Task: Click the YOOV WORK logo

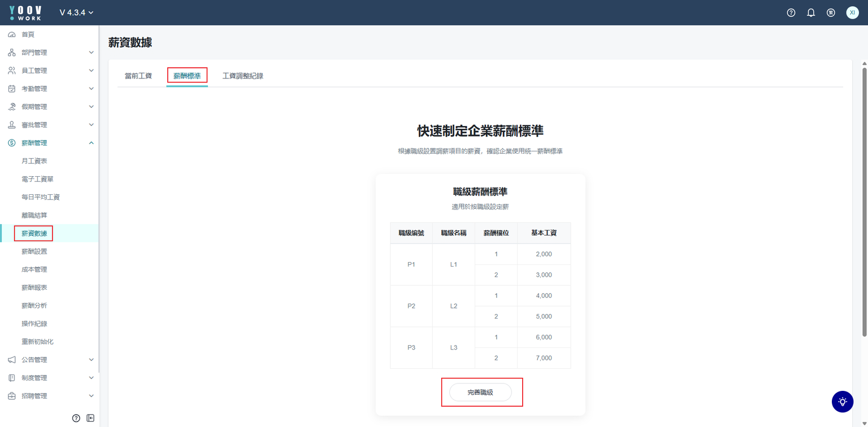Action: click(25, 12)
